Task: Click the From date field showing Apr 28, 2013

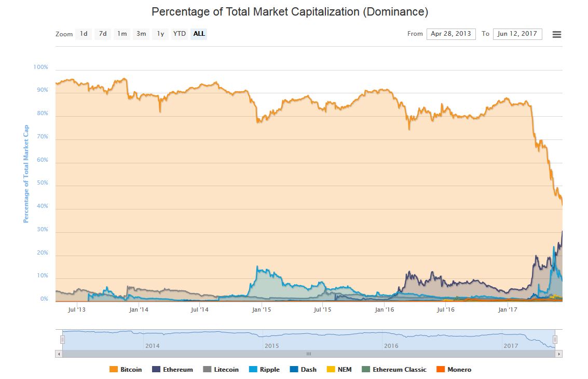Action: tap(450, 34)
